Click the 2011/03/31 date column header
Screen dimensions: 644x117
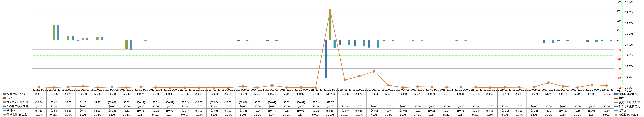pos(39,90)
